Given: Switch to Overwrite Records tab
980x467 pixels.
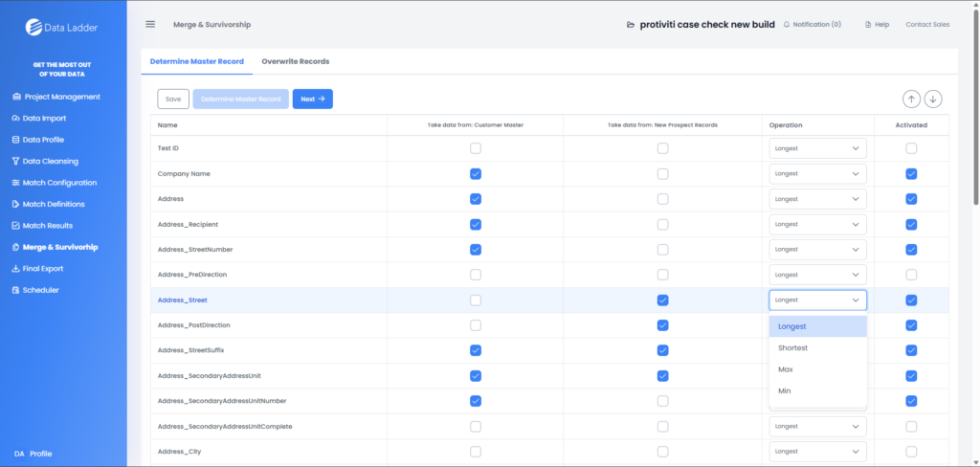Looking at the screenshot, I should 296,61.
